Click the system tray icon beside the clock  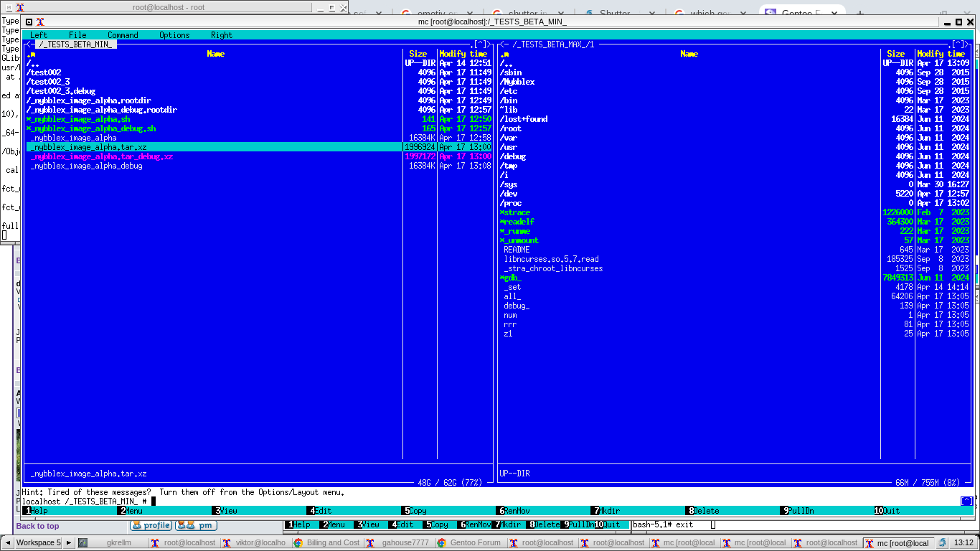point(942,542)
